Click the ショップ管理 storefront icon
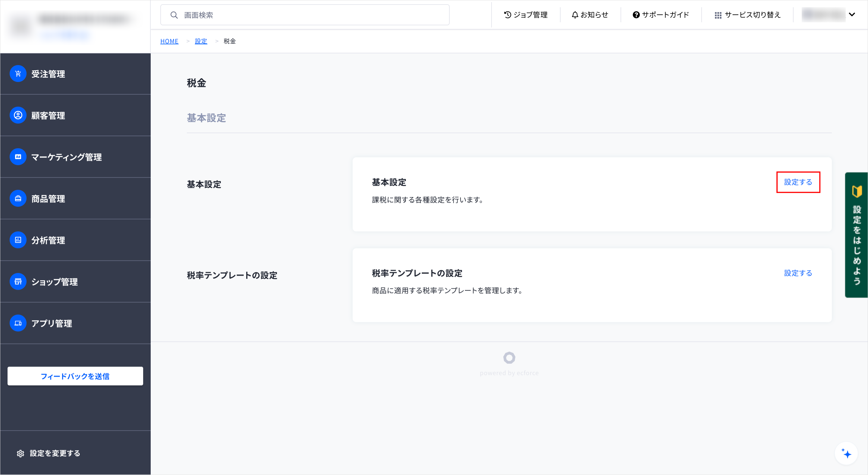The image size is (868, 475). coord(18,282)
